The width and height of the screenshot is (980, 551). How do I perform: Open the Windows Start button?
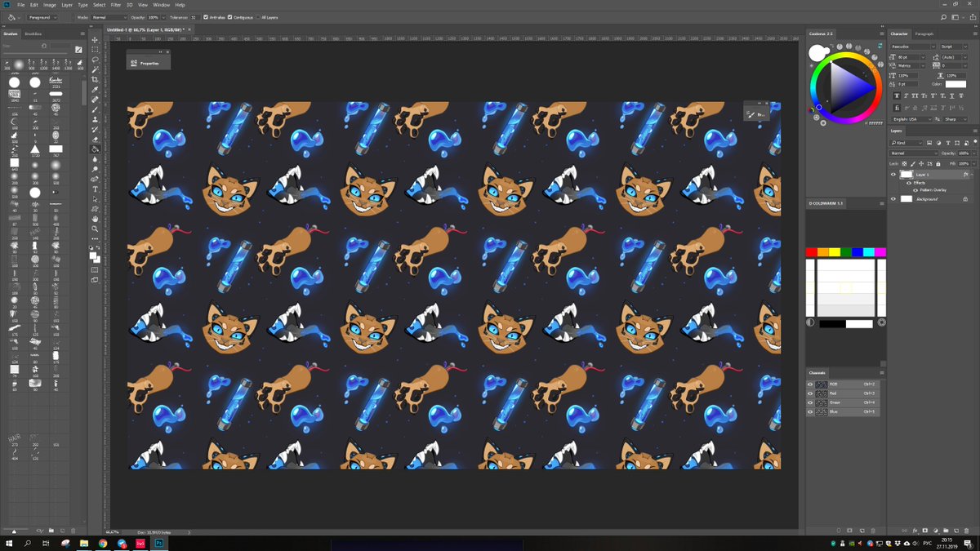point(8,543)
